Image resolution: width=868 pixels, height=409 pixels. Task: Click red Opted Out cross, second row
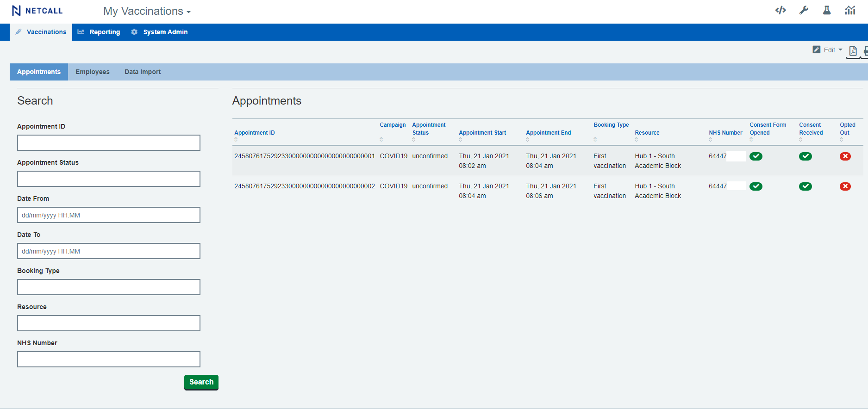(x=845, y=186)
